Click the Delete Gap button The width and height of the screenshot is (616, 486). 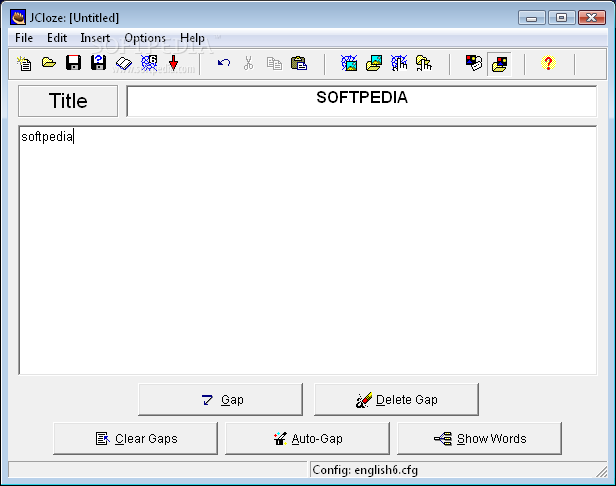click(x=396, y=400)
